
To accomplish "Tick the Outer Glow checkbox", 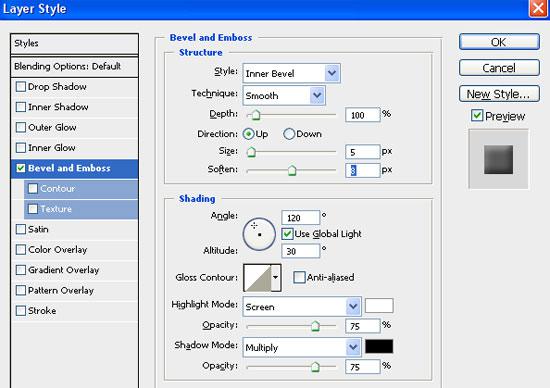I will (21, 127).
